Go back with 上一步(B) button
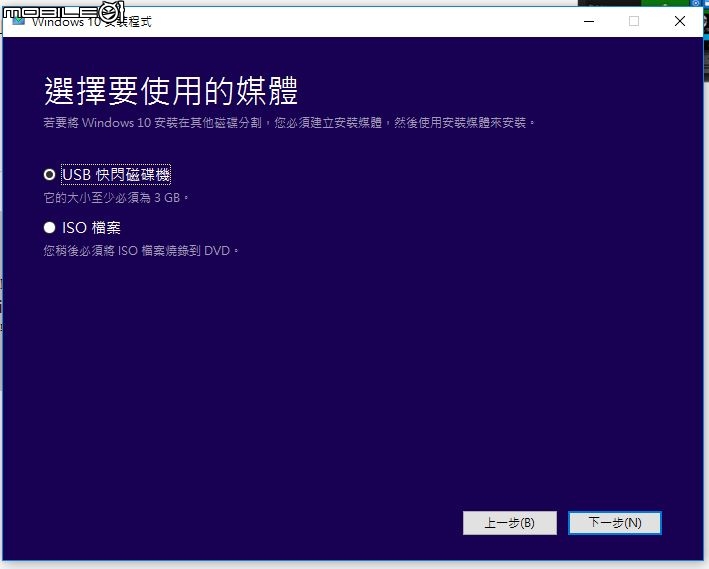Screen dimensions: 709x569 (x=510, y=523)
